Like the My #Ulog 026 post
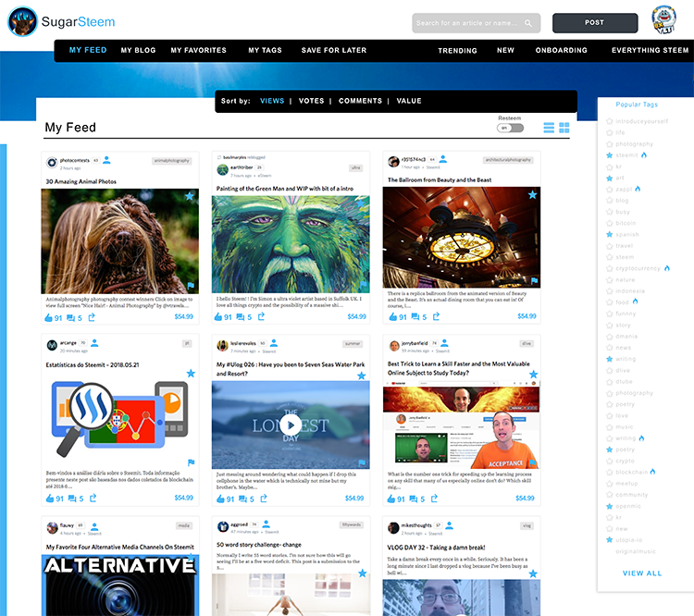 [220, 499]
